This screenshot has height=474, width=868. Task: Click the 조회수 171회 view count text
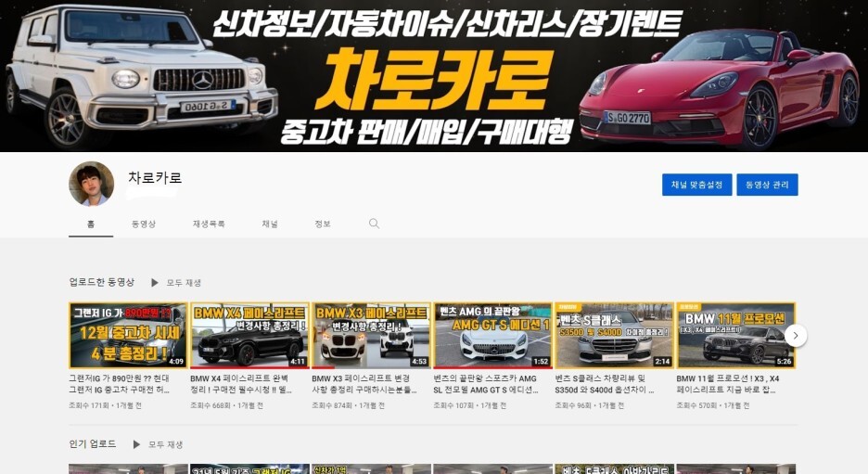(x=89, y=405)
